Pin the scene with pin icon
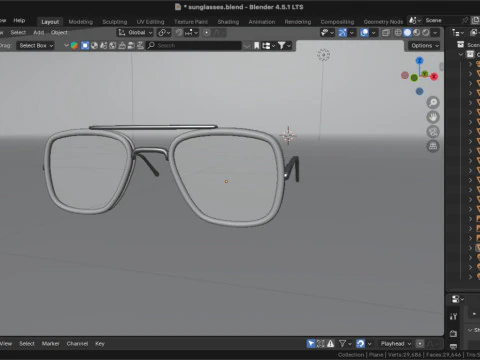The image size is (480, 360). (465, 20)
